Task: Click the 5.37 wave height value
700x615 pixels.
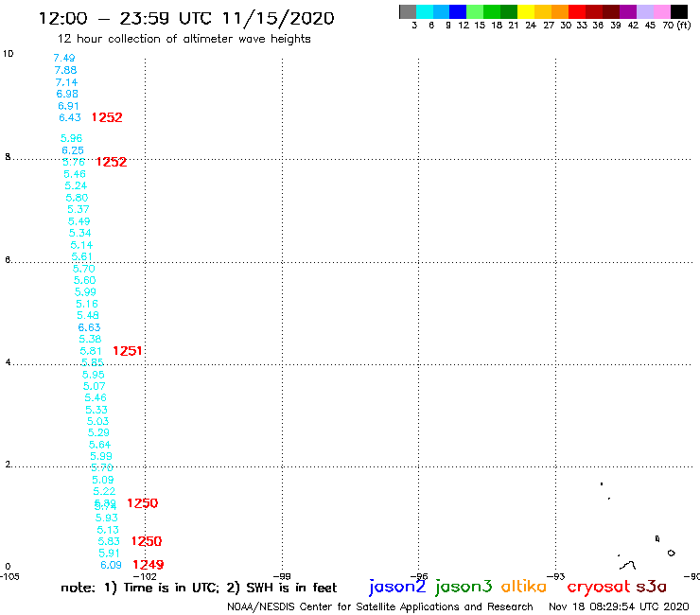Action: 79,209
